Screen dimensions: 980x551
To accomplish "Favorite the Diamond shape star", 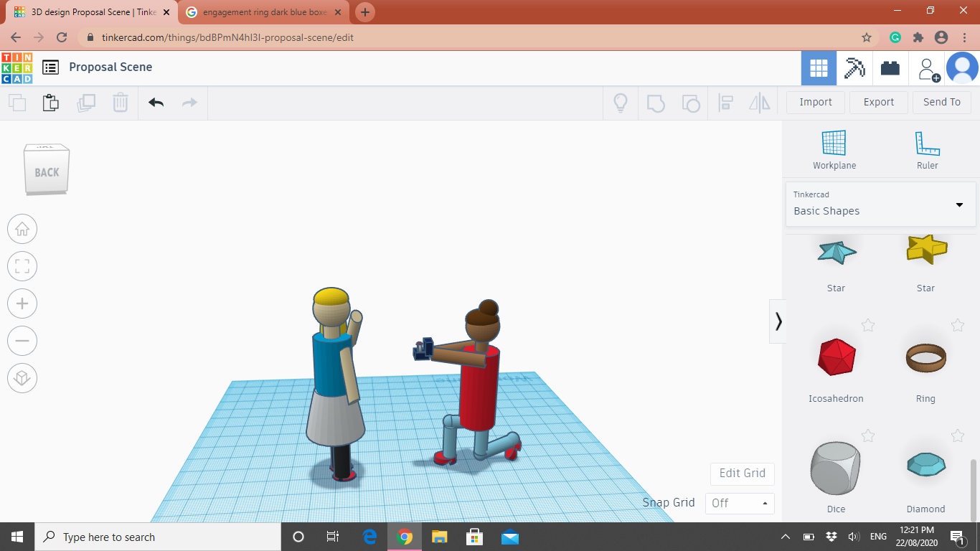I will pos(957,435).
